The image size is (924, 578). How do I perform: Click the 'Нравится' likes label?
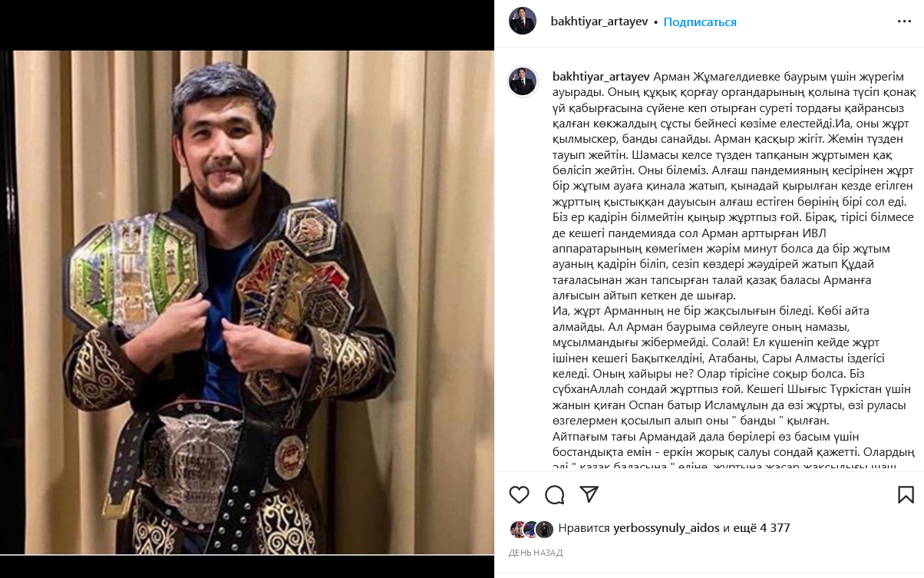584,528
